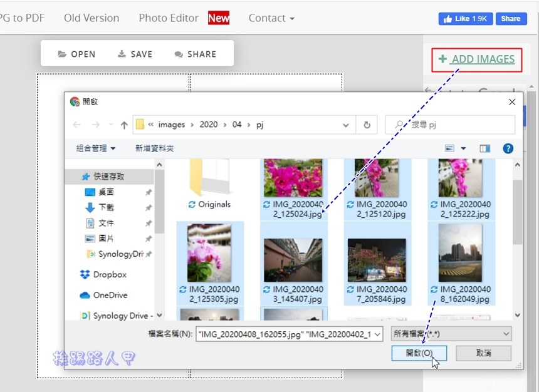Close the Open file dialog
The width and height of the screenshot is (539, 392).
512,102
